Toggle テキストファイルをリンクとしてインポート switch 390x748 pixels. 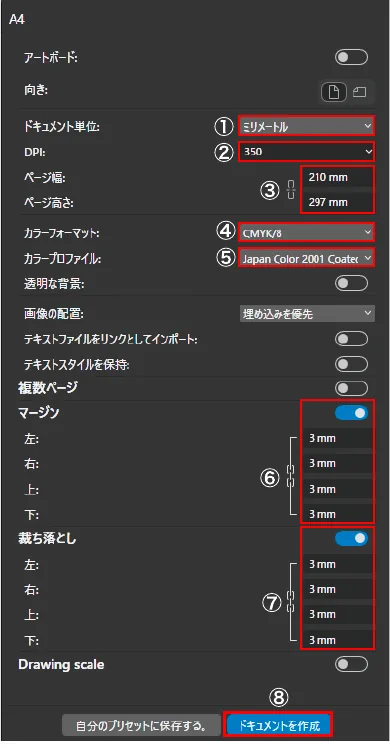pyautogui.click(x=351, y=339)
